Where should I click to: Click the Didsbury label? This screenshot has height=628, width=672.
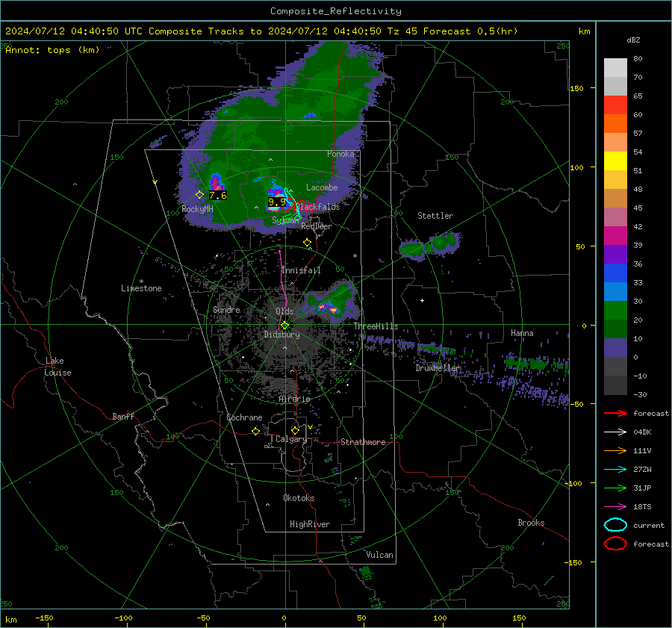tap(281, 335)
